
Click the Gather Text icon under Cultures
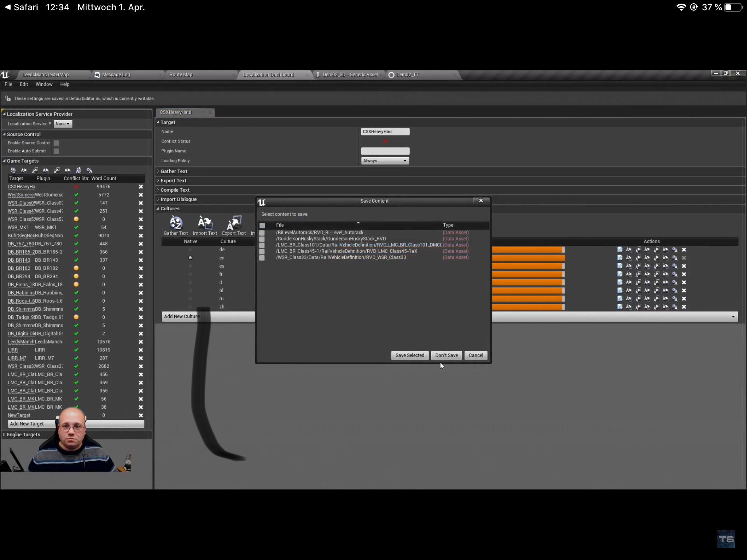click(176, 223)
